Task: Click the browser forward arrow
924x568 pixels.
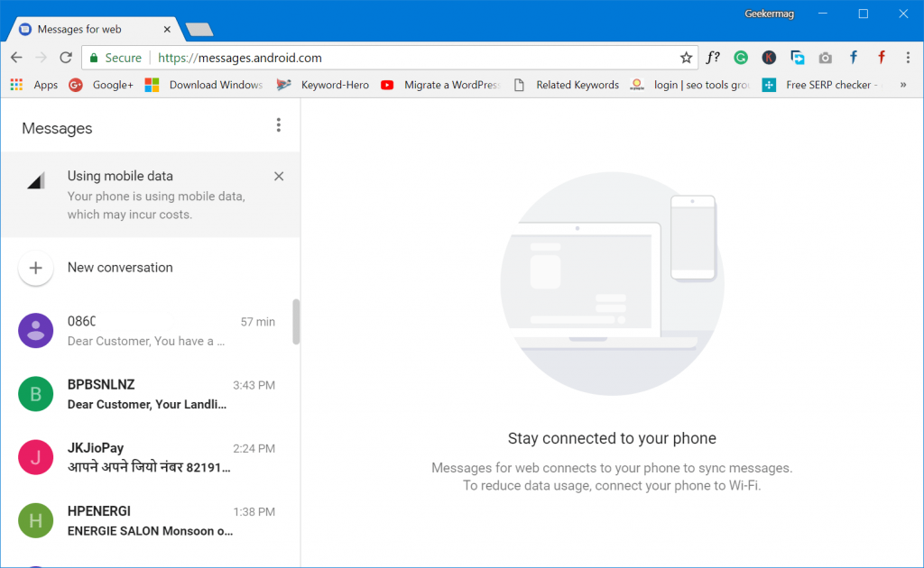Action: [x=41, y=58]
